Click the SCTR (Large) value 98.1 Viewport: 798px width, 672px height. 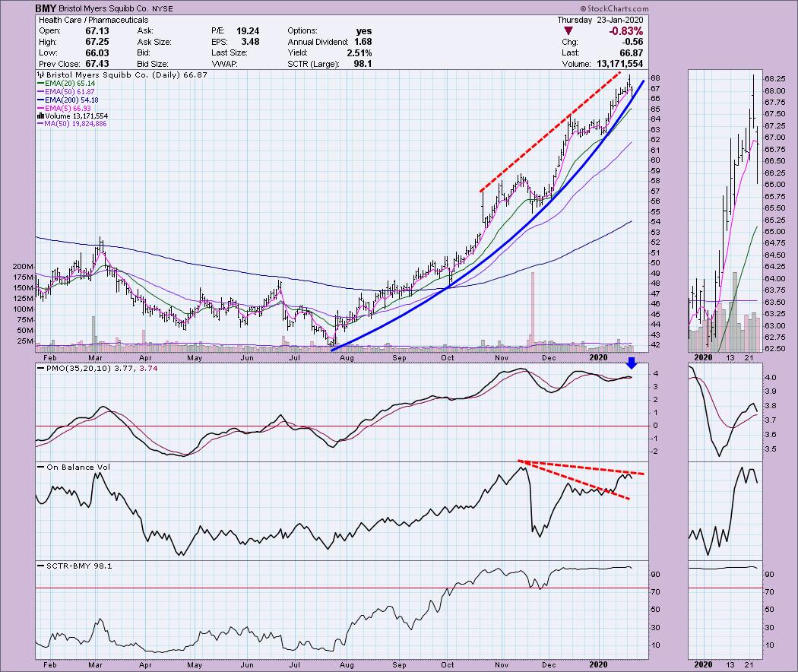363,64
